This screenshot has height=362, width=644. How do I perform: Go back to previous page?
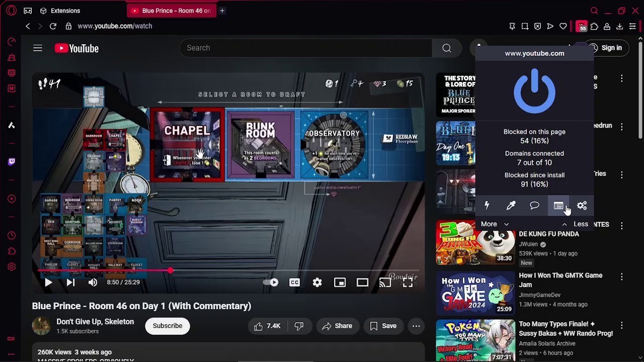(28, 26)
